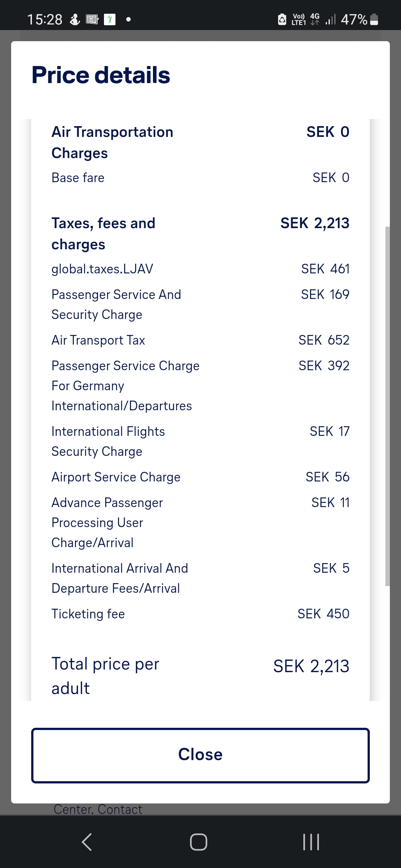Tap the news notification icon

(92, 19)
